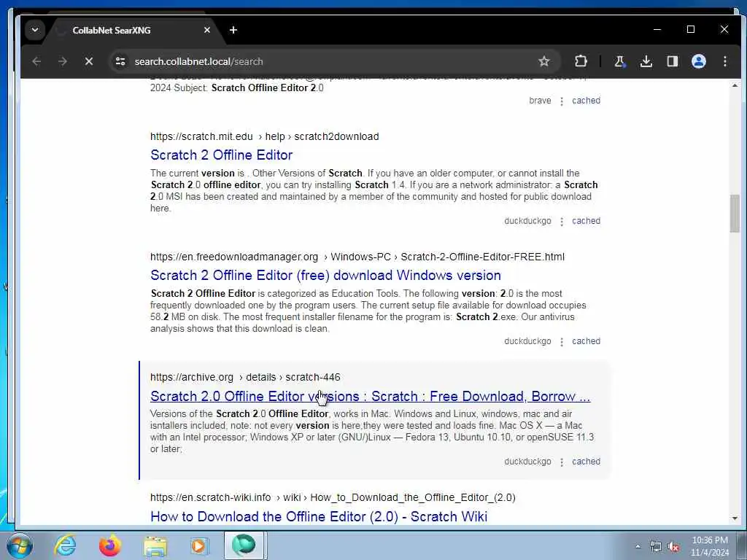This screenshot has height=560, width=747.
Task: Go back to previous page arrow
Action: click(36, 61)
